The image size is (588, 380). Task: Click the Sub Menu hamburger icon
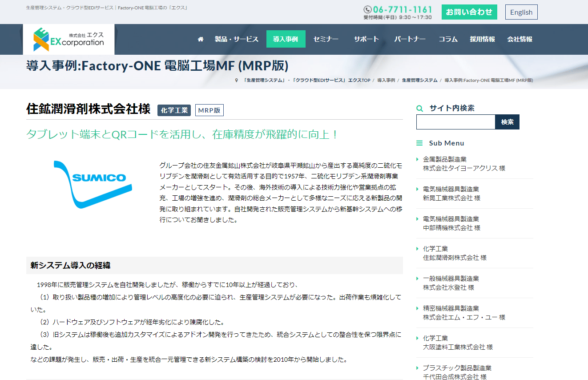click(x=419, y=143)
